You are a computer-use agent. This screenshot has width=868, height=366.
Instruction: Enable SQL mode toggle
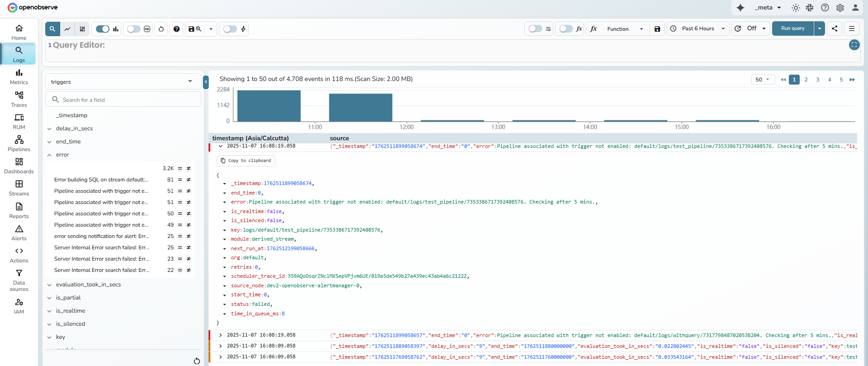click(x=133, y=29)
